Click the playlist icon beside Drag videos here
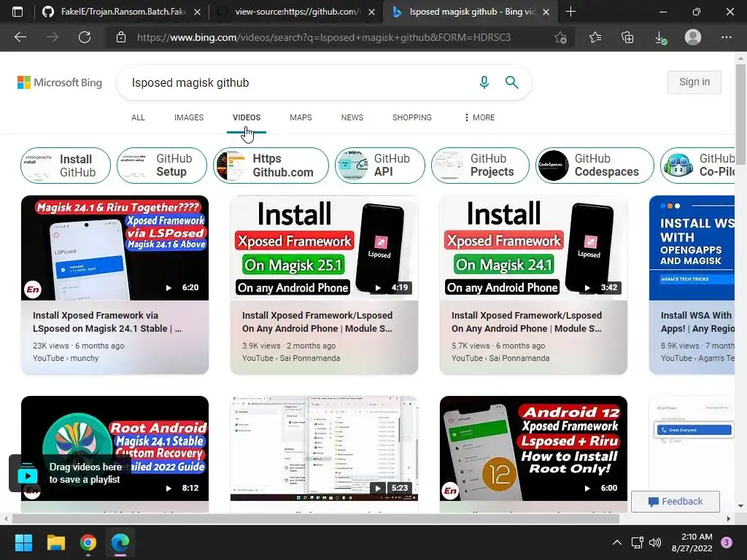Viewport: 747px width, 560px height. [x=28, y=472]
